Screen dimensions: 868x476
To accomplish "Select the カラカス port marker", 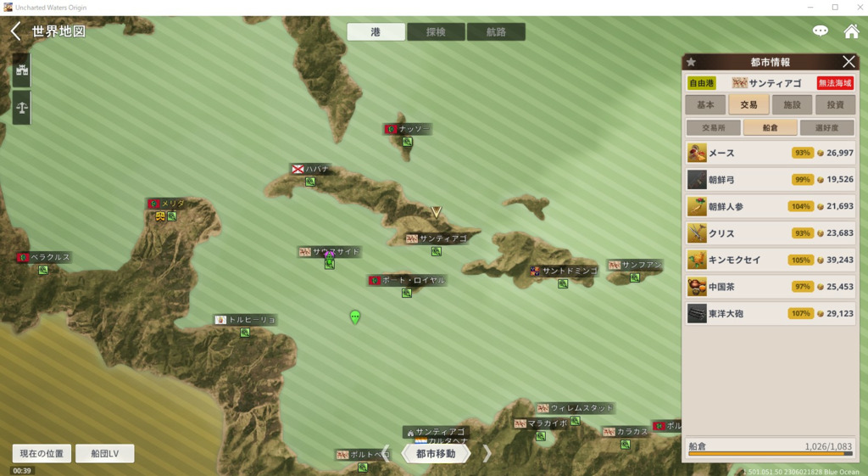I will [625, 445].
